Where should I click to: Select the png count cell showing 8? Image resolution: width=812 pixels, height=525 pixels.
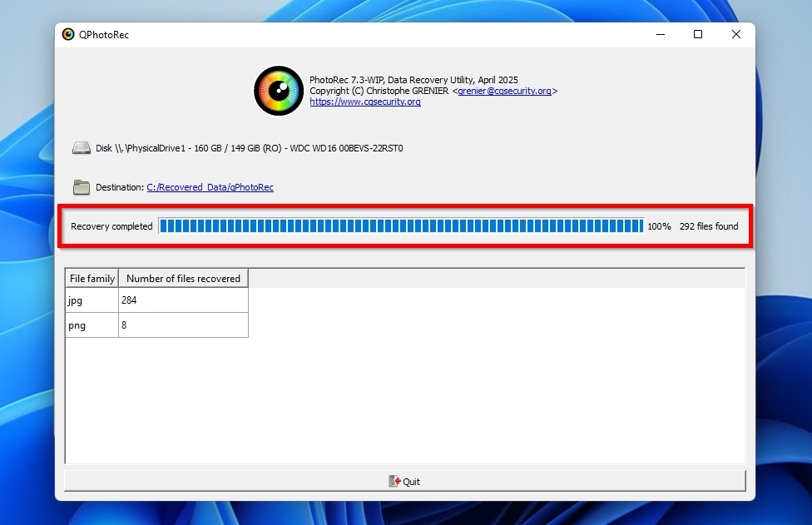(x=183, y=325)
